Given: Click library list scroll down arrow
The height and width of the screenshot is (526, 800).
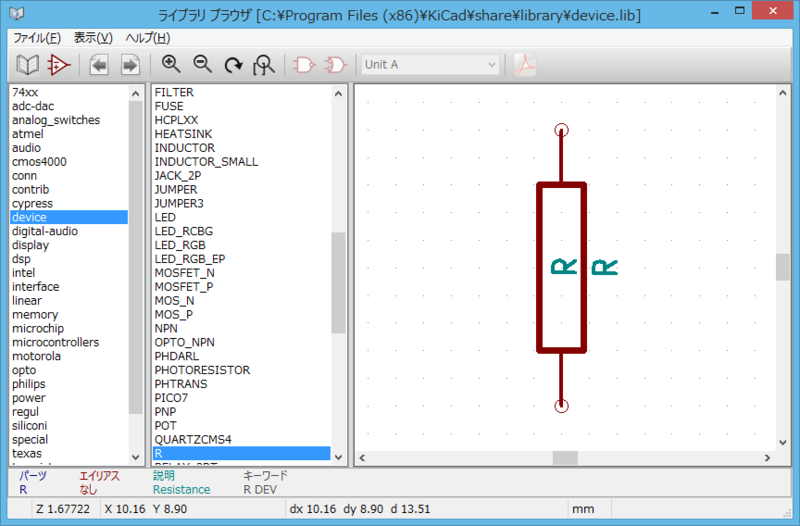Looking at the screenshot, I should [136, 457].
